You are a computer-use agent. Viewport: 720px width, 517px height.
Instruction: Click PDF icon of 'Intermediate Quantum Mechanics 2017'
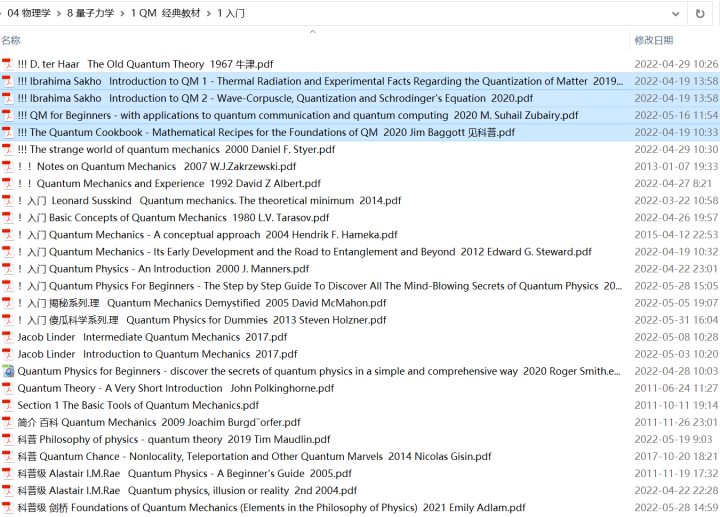pos(7,337)
